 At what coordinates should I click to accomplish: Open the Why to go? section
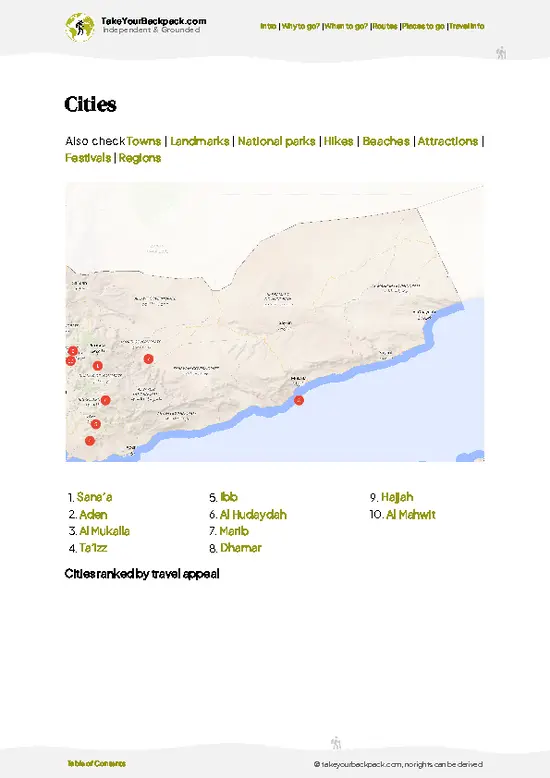300,26
